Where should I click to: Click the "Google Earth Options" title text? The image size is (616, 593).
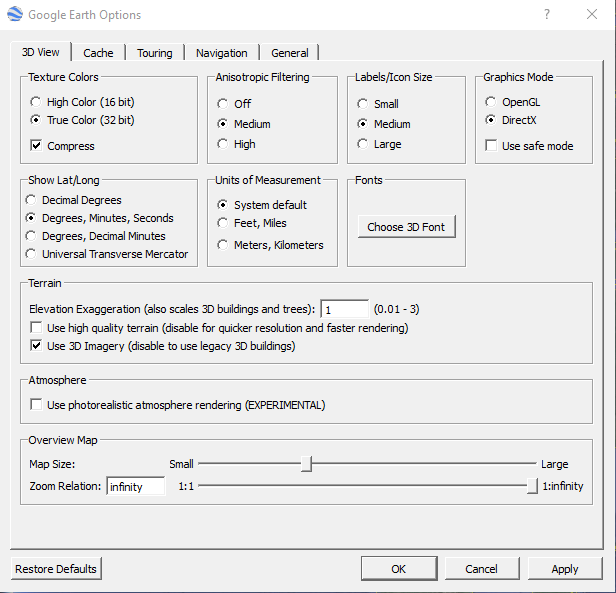coord(84,15)
